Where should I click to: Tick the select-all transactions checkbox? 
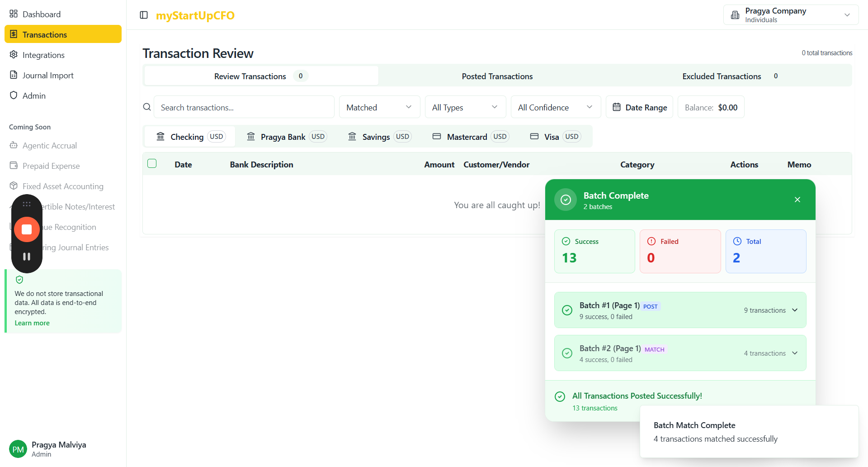[x=152, y=164]
